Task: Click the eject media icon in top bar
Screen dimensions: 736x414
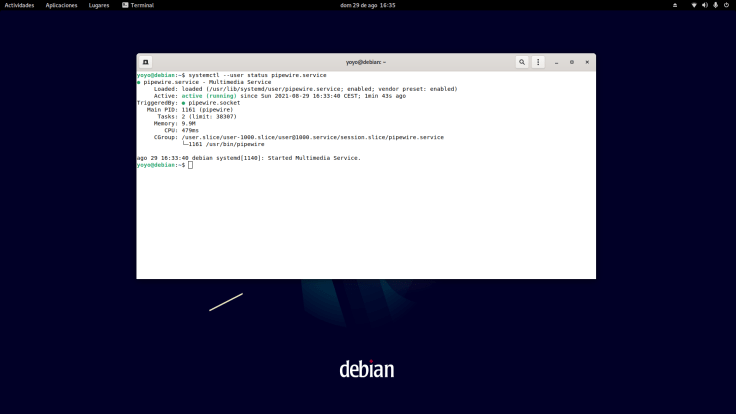Action: (675, 5)
